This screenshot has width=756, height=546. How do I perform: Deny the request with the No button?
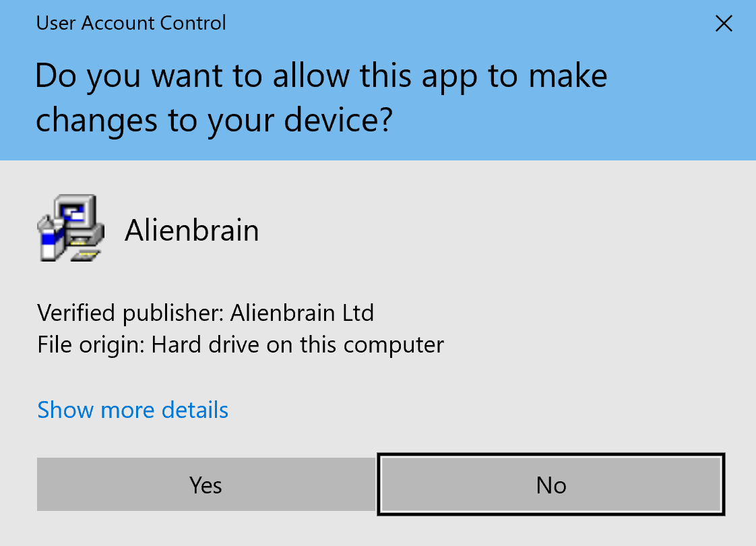551,484
